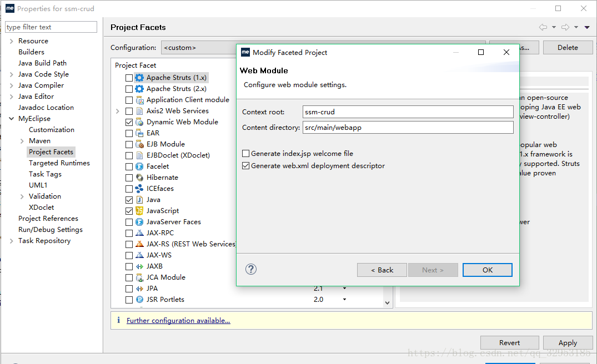Viewport: 597px width, 364px height.
Task: Click the Content directory input field
Action: [x=408, y=128]
